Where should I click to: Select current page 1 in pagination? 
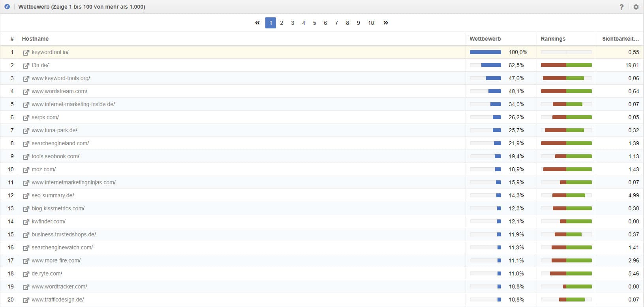click(270, 23)
